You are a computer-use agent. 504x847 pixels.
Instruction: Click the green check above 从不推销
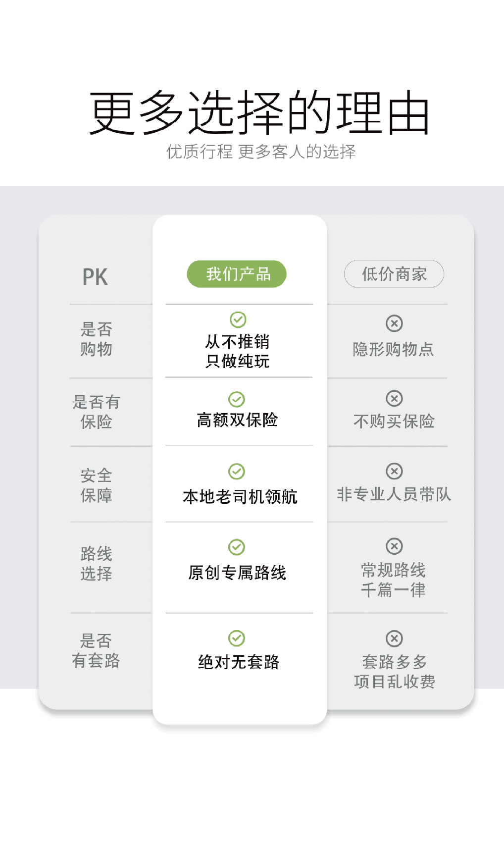pyautogui.click(x=238, y=319)
